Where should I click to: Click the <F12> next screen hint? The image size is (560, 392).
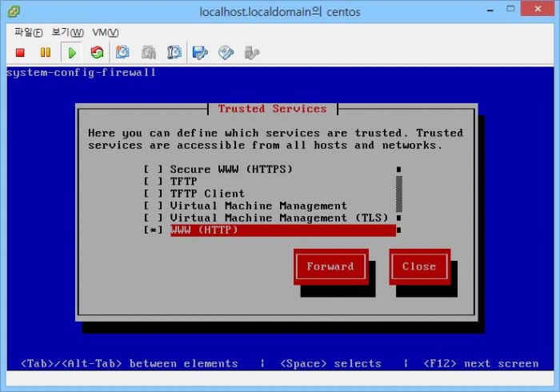(x=481, y=363)
